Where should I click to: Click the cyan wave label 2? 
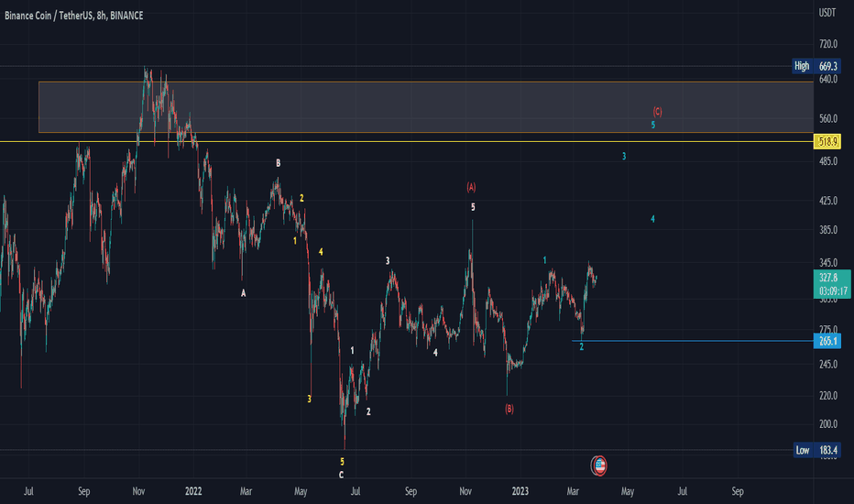582,346
